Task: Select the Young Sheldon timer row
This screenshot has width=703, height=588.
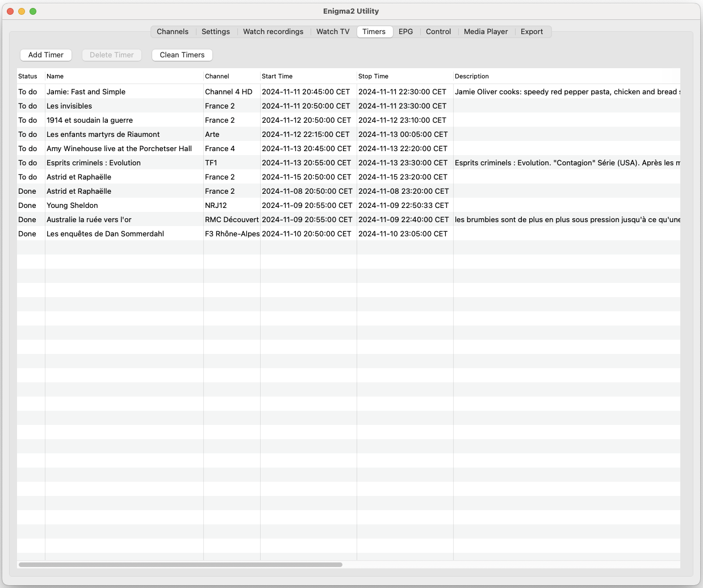Action: (x=349, y=205)
